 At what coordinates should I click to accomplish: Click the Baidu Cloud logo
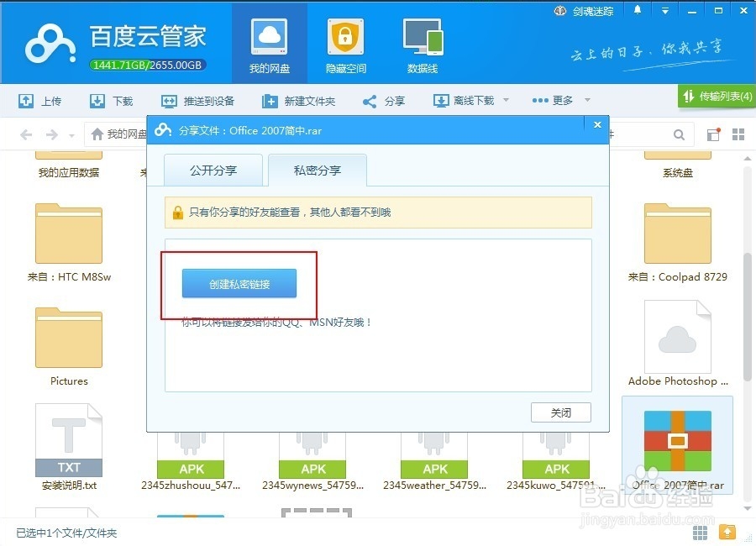(x=50, y=45)
